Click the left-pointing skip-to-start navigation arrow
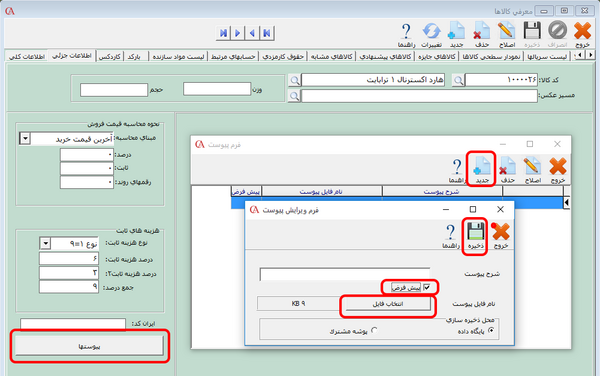 (267, 33)
